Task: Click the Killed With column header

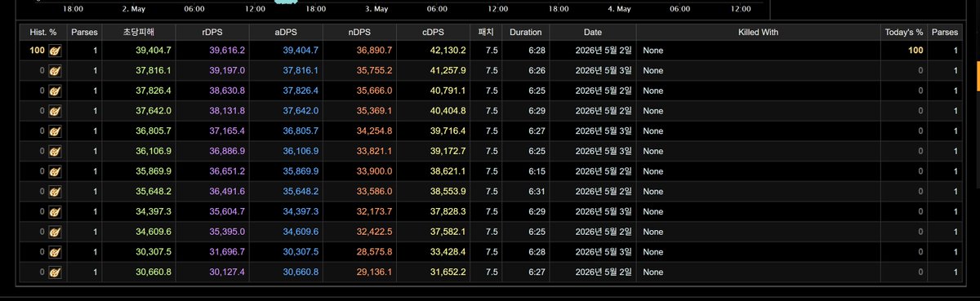Action: coord(758,32)
